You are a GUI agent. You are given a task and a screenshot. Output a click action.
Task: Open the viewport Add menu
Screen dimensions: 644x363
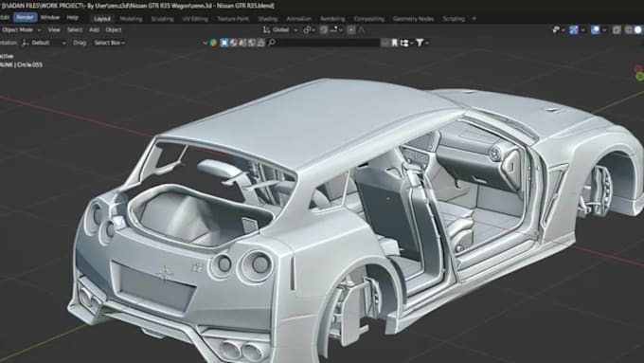pyautogui.click(x=94, y=30)
